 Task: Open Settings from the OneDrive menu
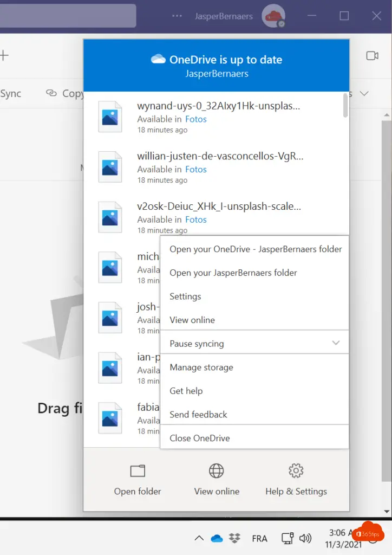point(254,296)
